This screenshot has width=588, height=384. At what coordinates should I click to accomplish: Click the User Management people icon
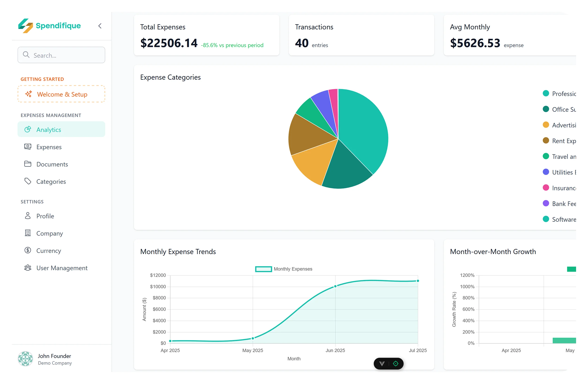click(x=28, y=267)
